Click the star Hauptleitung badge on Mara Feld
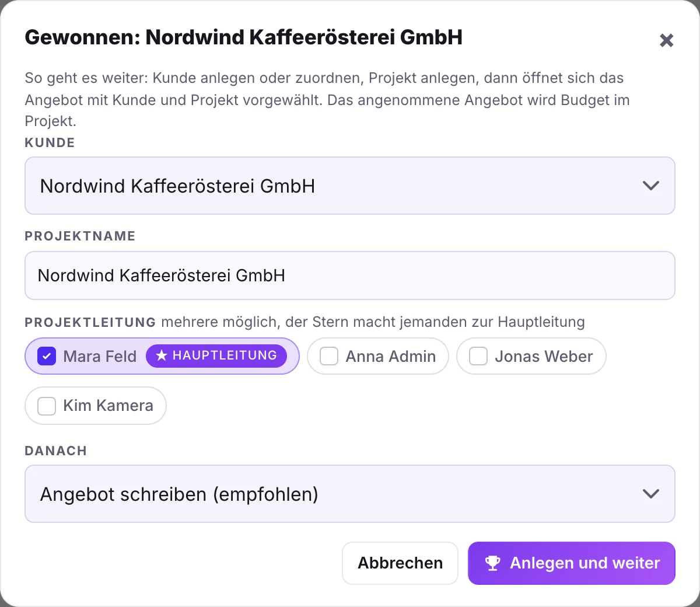The height and width of the screenshot is (607, 700). pos(216,355)
